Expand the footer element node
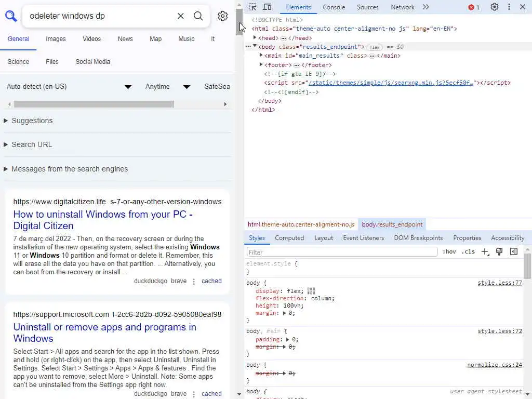The height and width of the screenshot is (399, 532). [261, 64]
